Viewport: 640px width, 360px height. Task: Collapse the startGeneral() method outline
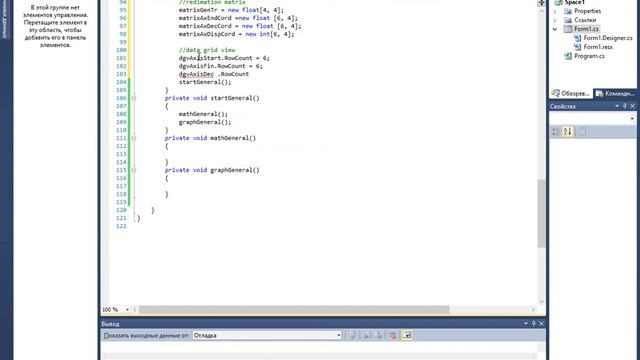pos(133,98)
